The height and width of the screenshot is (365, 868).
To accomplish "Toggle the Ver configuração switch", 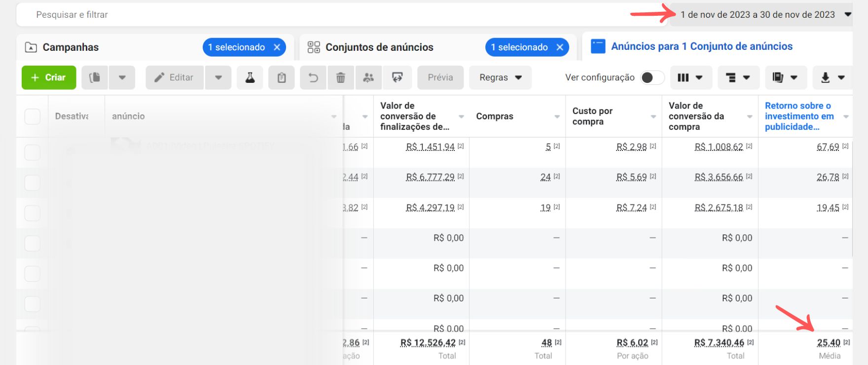I will point(651,77).
